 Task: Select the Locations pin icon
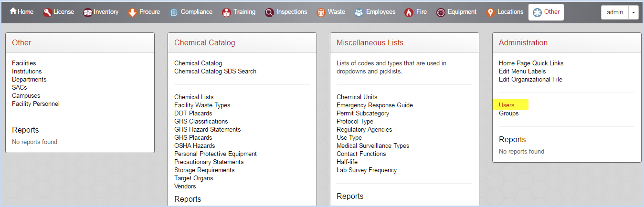tap(490, 12)
